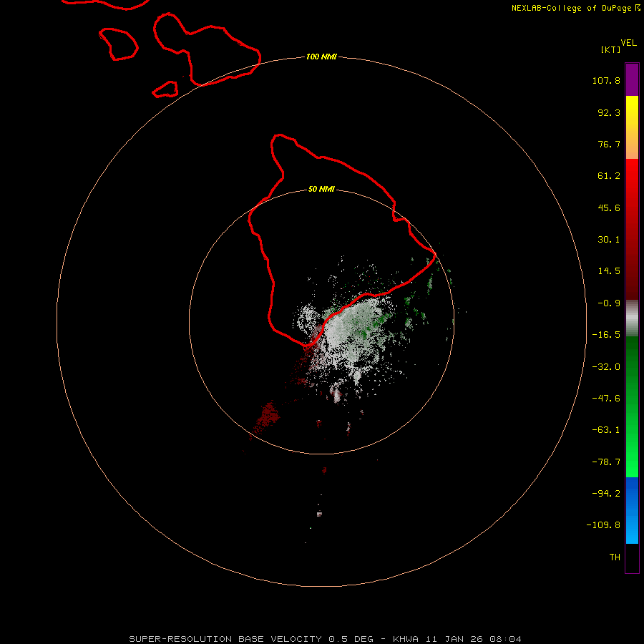Select the -32.0 legend value
Viewport: 644px width, 644px height.
[x=606, y=367]
